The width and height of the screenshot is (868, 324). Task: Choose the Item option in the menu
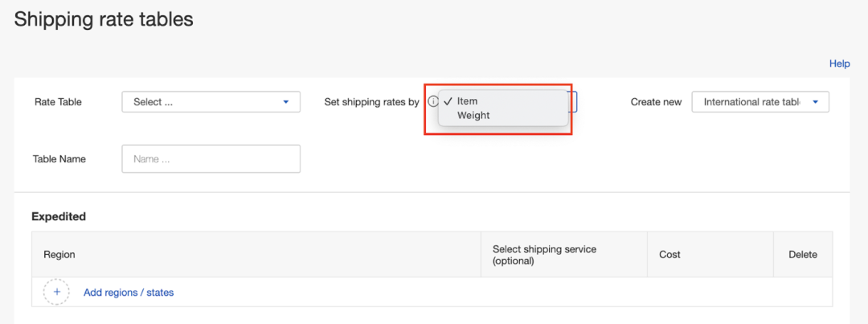[468, 101]
